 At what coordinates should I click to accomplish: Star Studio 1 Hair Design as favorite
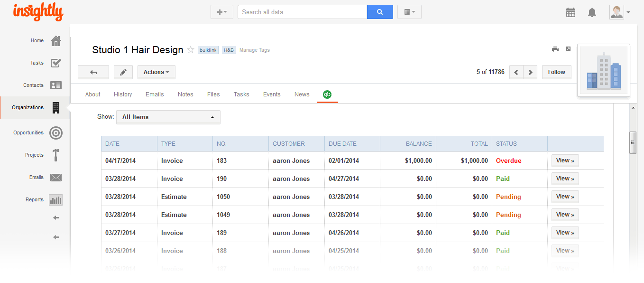pyautogui.click(x=191, y=50)
